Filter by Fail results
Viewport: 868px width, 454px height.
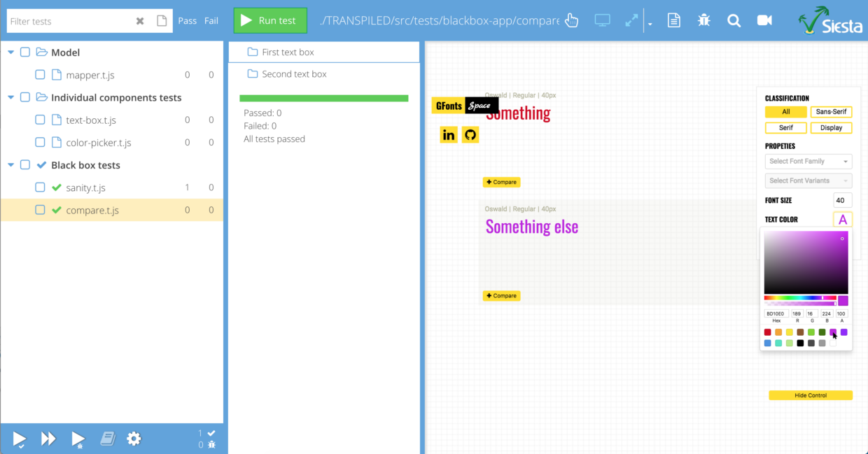(211, 21)
